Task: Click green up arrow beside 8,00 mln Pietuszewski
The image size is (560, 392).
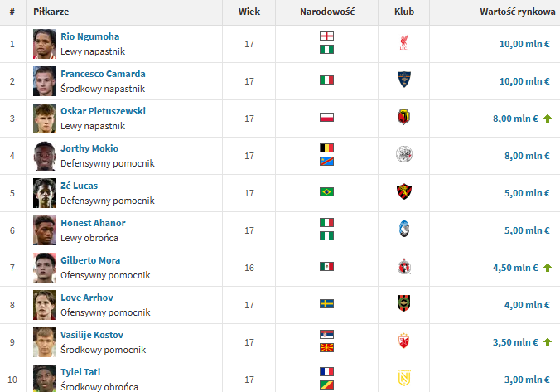Action: tap(547, 119)
